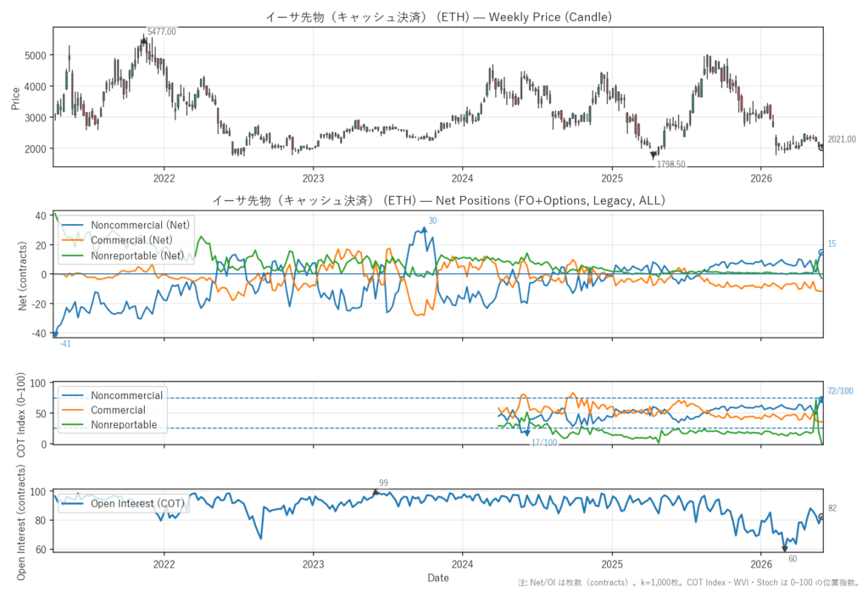Click the latest net position marker 15
Viewport: 868px width, 593px height.
(832, 243)
